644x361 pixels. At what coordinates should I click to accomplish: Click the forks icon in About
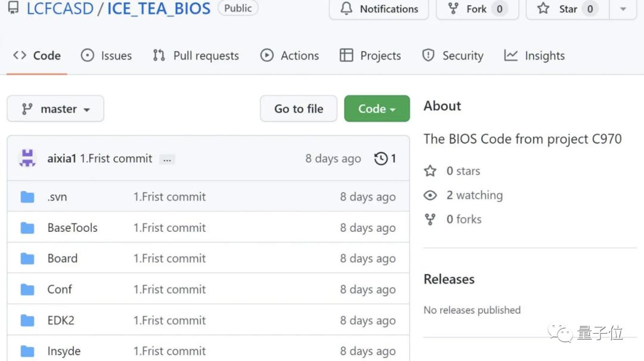coord(430,219)
